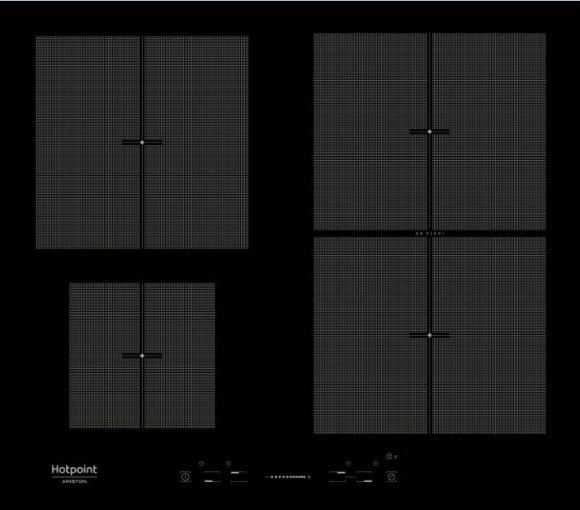Tap center dot of lower right flexi zone

[x=429, y=335]
